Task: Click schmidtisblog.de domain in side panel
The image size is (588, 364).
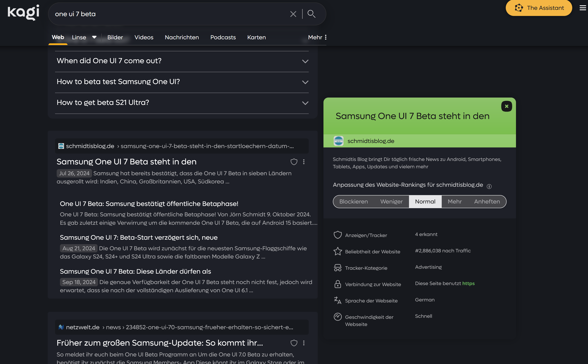Action: tap(371, 141)
